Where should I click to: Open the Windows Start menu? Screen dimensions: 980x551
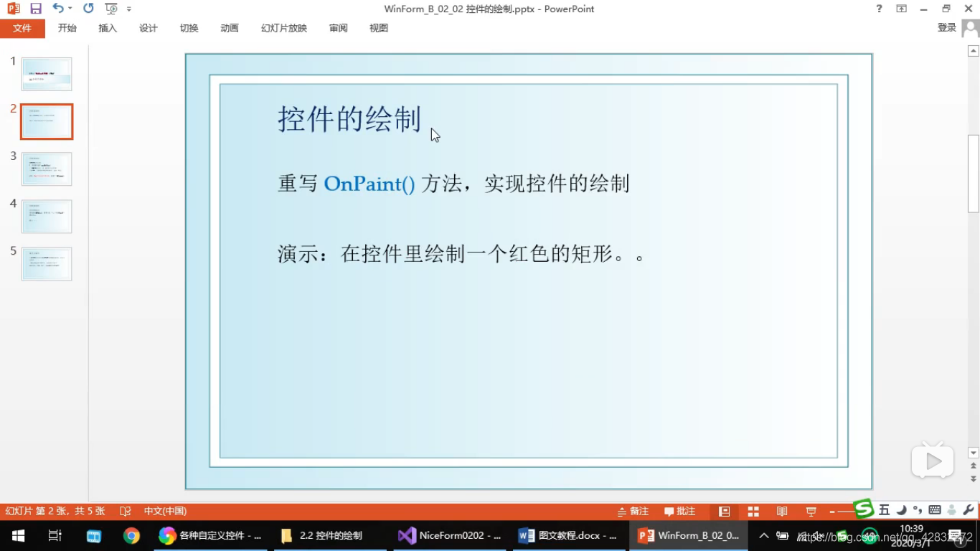pyautogui.click(x=18, y=536)
